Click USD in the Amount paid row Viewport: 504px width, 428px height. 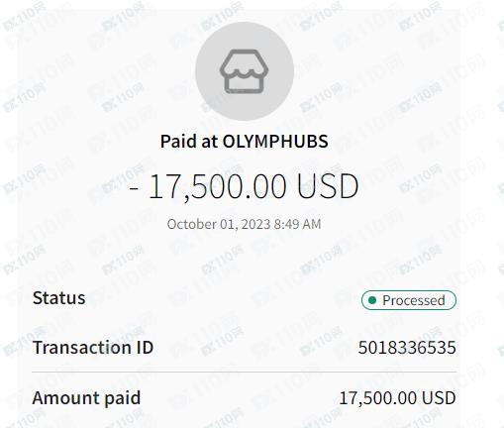[x=439, y=398]
